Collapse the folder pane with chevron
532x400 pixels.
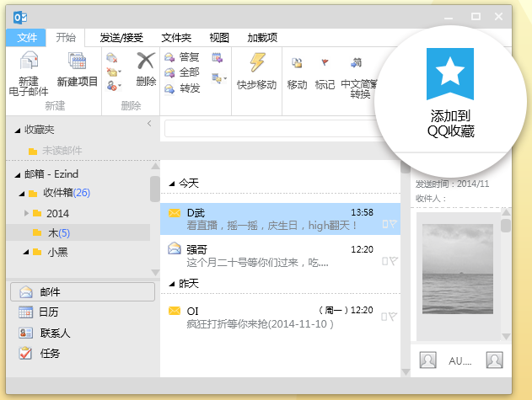pos(149,124)
